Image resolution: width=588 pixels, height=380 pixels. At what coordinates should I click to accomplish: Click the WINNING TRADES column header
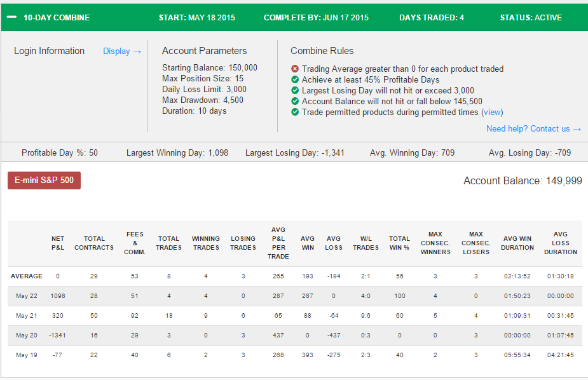click(x=206, y=243)
